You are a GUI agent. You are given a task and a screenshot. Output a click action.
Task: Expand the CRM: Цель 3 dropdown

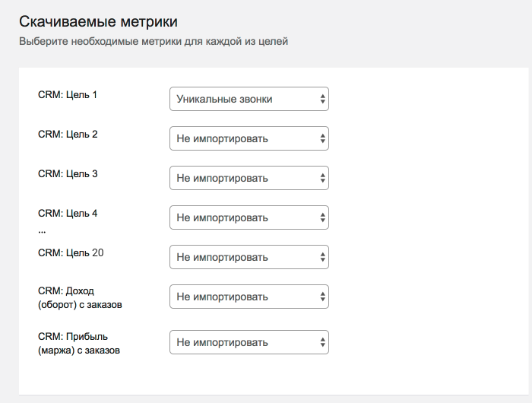pos(249,178)
